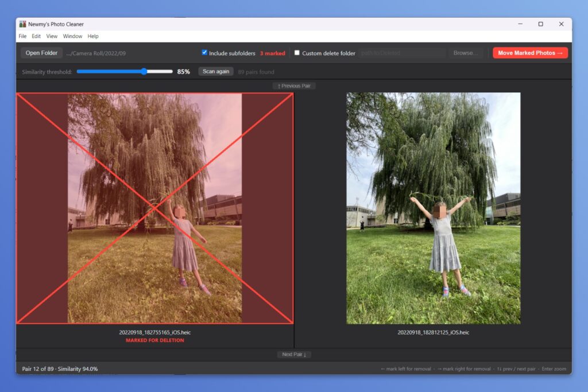588x392 pixels.
Task: Open the Window menu
Action: (72, 36)
